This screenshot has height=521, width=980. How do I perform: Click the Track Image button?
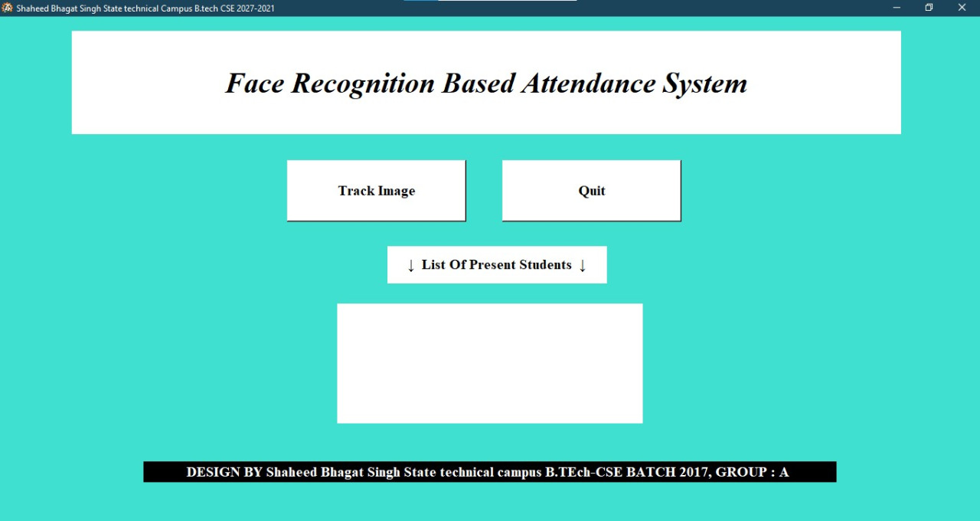(x=376, y=190)
